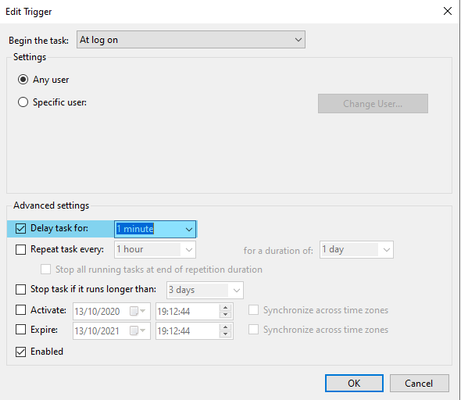Viewport: 461px width, 400px height.
Task: Check Synchronize across time zones for Activate
Action: pyautogui.click(x=253, y=310)
